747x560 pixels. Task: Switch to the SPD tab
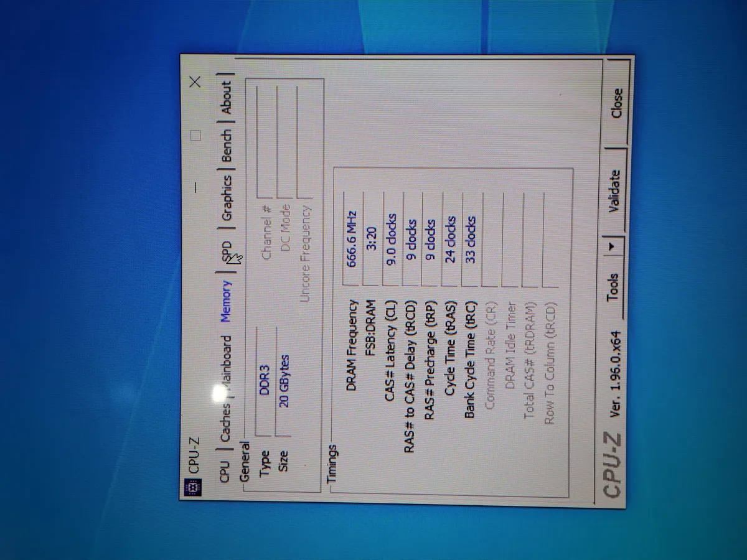(225, 253)
